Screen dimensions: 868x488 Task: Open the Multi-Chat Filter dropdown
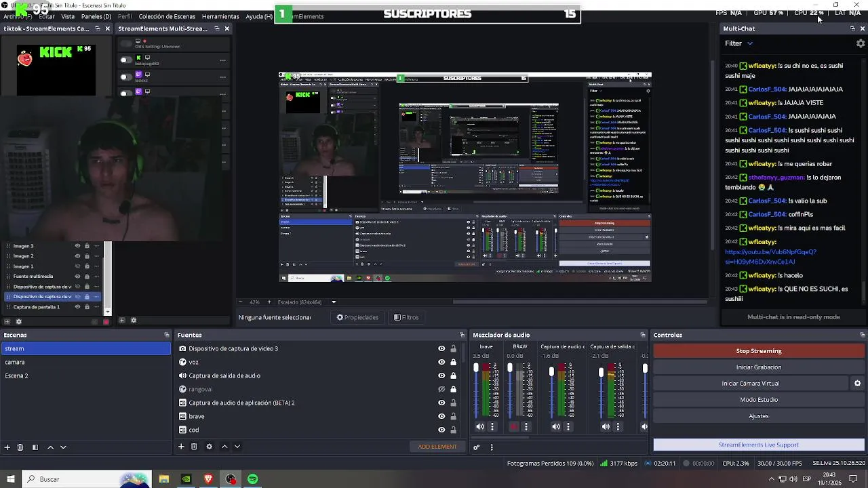[x=739, y=43]
